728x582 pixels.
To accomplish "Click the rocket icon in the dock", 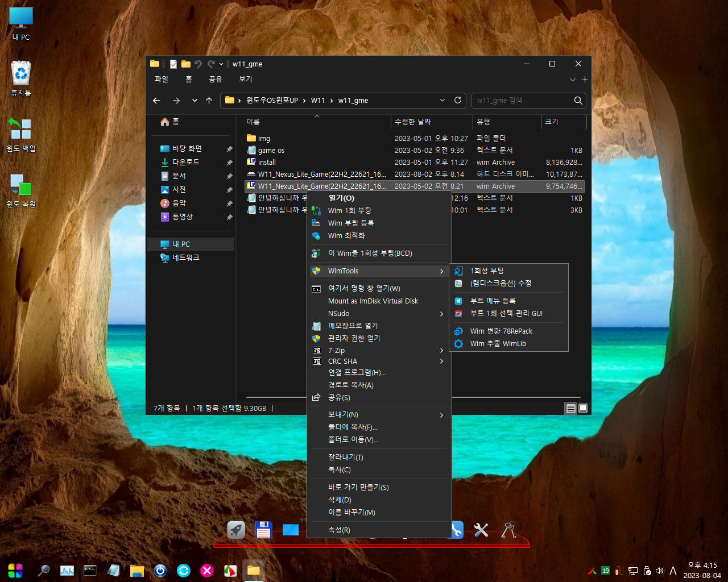I will [x=236, y=530].
